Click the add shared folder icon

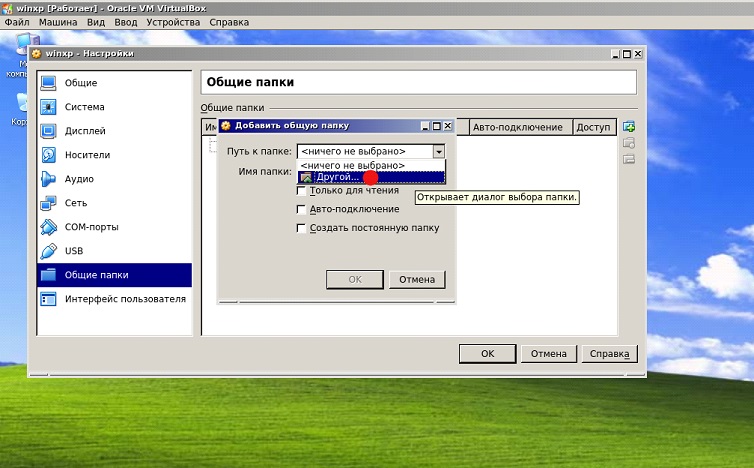pos(629,127)
